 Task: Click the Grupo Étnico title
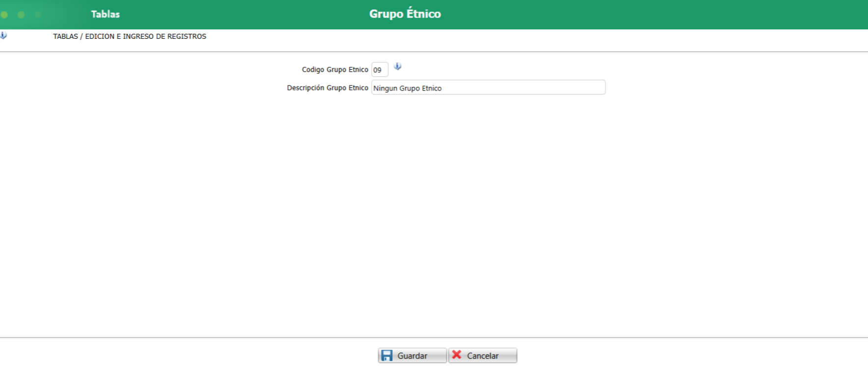click(405, 14)
